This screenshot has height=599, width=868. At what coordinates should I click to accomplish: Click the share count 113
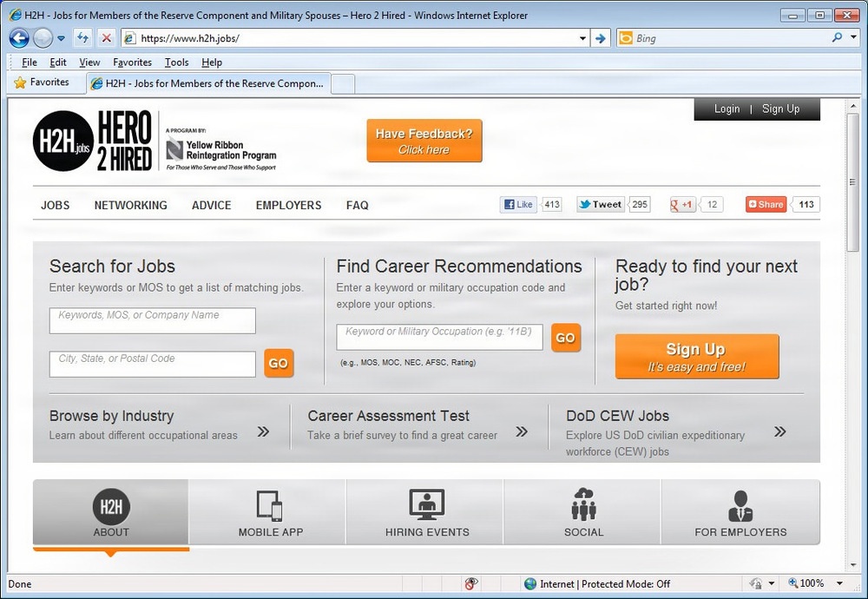pos(806,204)
